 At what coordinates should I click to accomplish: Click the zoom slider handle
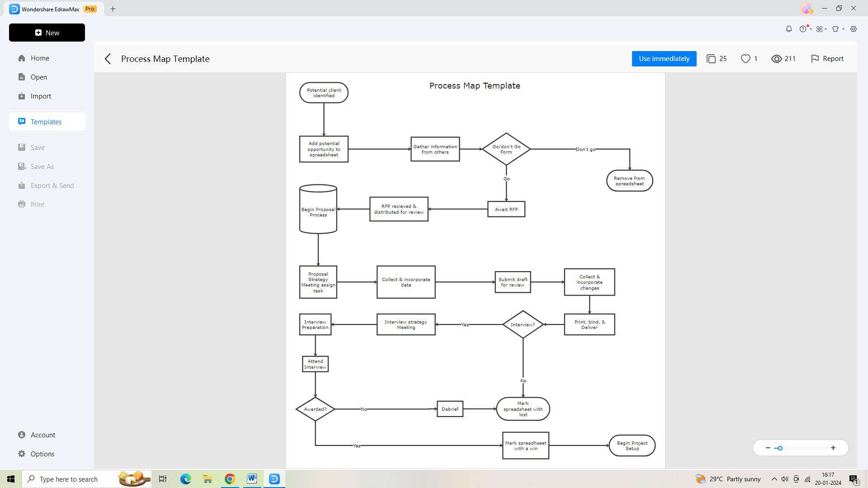(x=780, y=448)
